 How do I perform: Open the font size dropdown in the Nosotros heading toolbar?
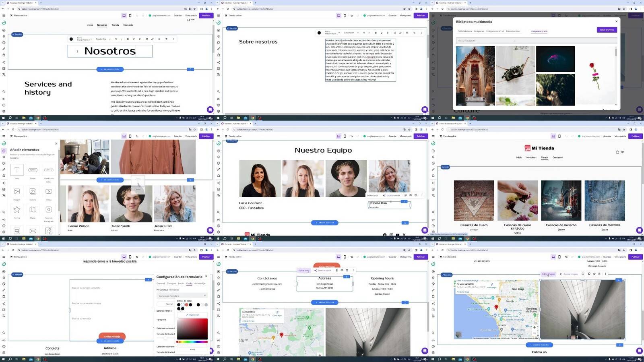coord(118,39)
